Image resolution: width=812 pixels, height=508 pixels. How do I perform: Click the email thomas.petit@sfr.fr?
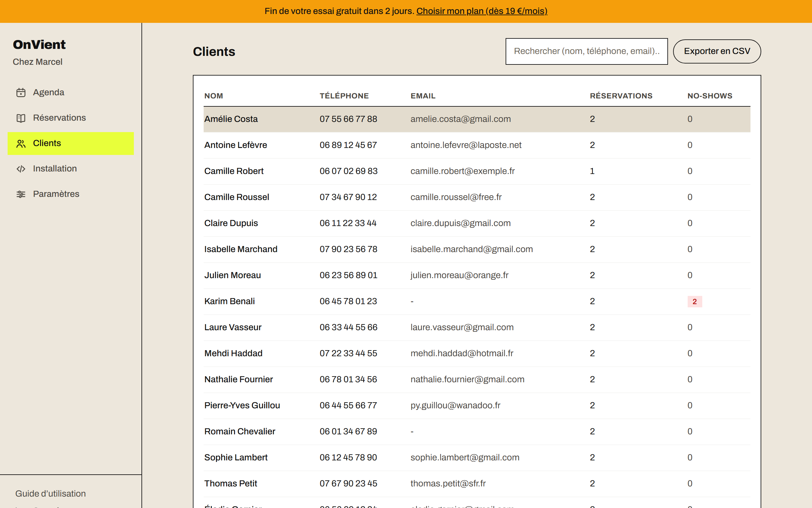click(448, 484)
